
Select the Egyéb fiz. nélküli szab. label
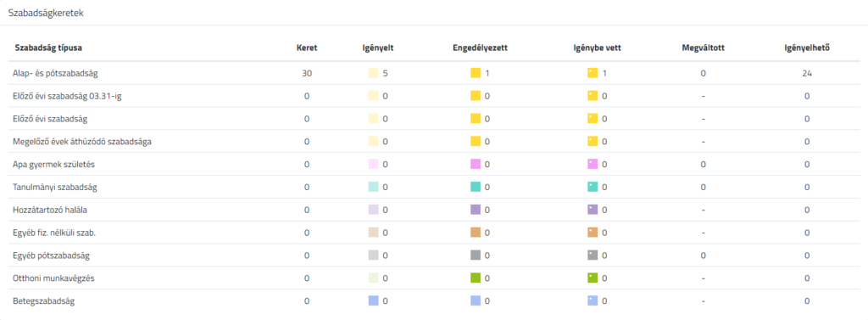pyautogui.click(x=54, y=233)
